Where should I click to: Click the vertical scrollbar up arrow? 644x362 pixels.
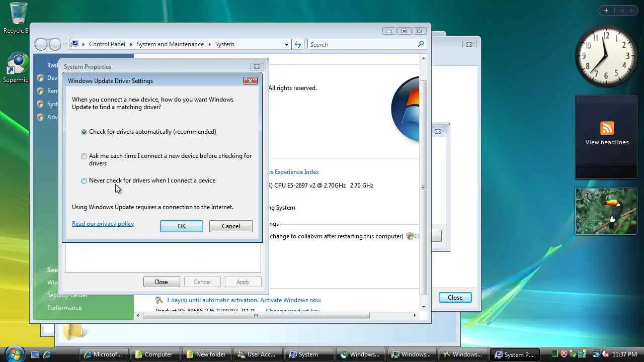[423, 58]
